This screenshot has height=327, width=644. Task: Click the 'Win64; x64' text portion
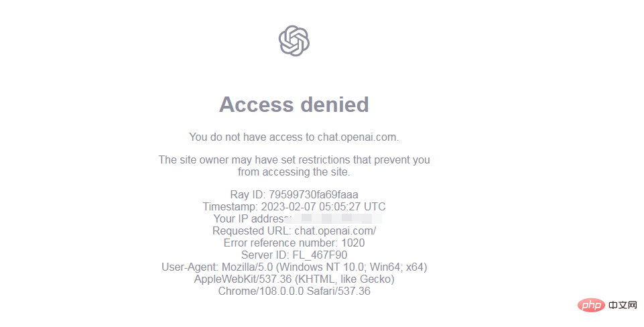(398, 267)
